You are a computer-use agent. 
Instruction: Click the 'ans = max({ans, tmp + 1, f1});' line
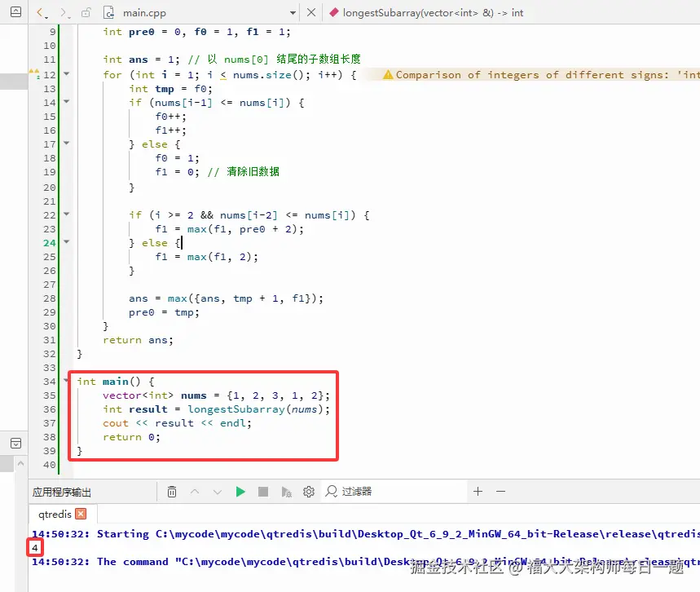(x=226, y=298)
